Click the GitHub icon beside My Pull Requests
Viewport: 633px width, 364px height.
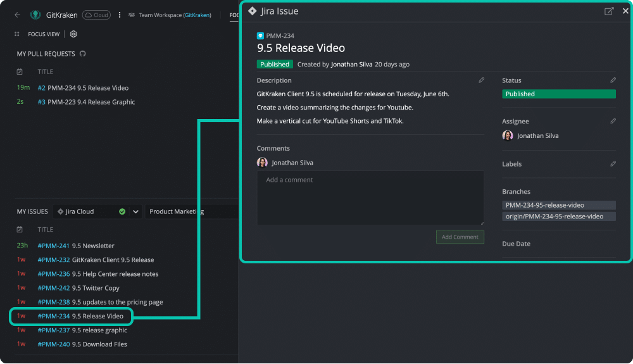coord(83,54)
